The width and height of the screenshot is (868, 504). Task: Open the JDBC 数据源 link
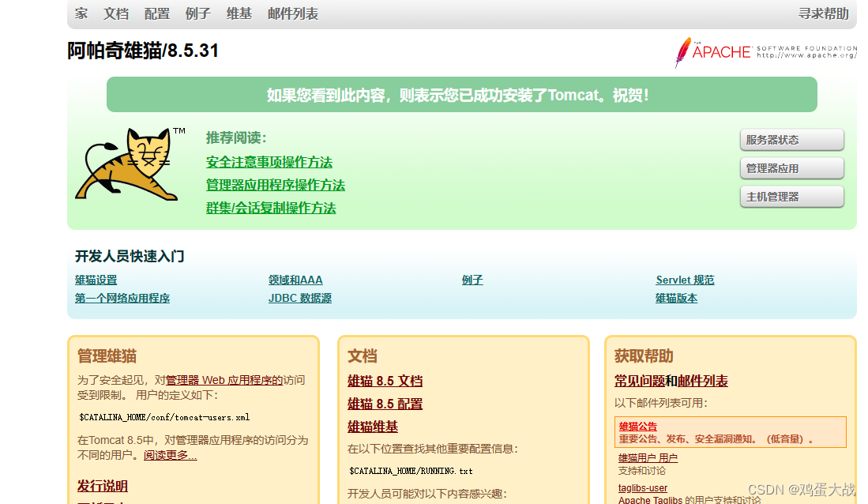300,298
